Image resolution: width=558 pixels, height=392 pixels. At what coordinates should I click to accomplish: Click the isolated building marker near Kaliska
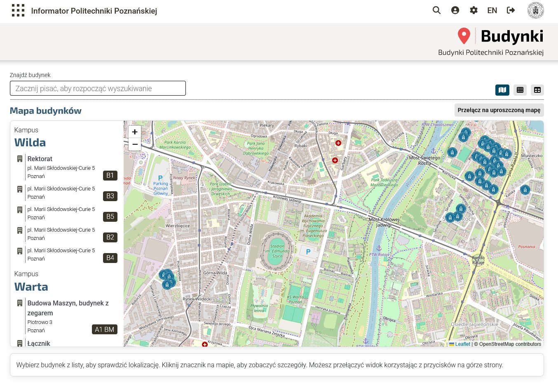pos(525,190)
